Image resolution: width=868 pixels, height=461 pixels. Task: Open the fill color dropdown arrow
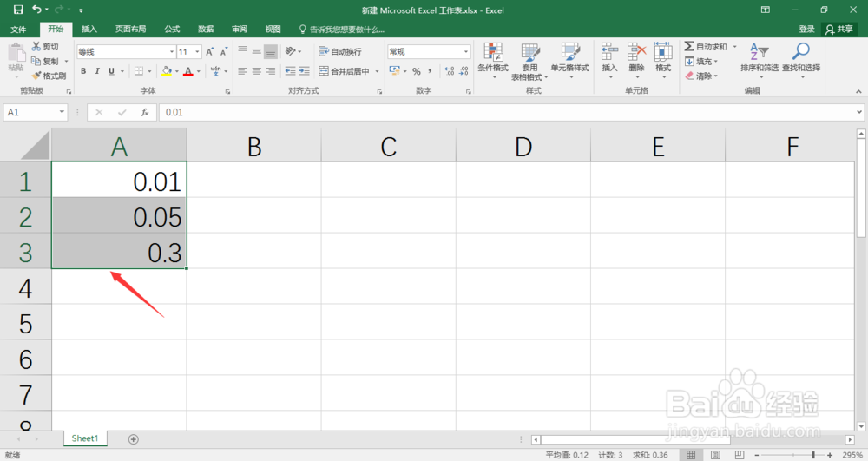pyautogui.click(x=176, y=71)
